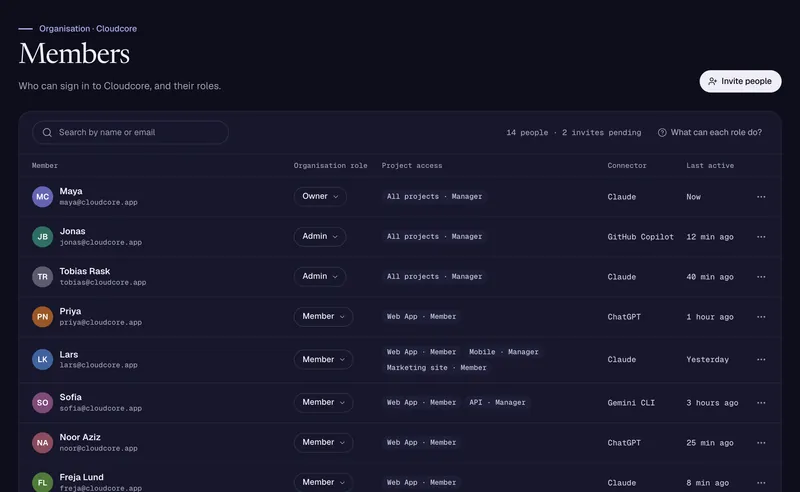Open the more options menu for Priya
The height and width of the screenshot is (492, 800).
point(761,317)
